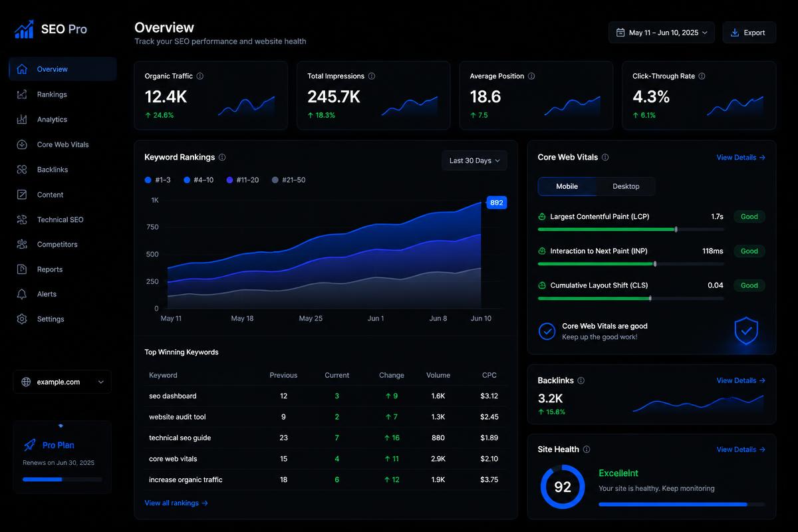This screenshot has width=798, height=532.
Task: Click the 'seo dashboard' keyword row
Action: pos(325,396)
